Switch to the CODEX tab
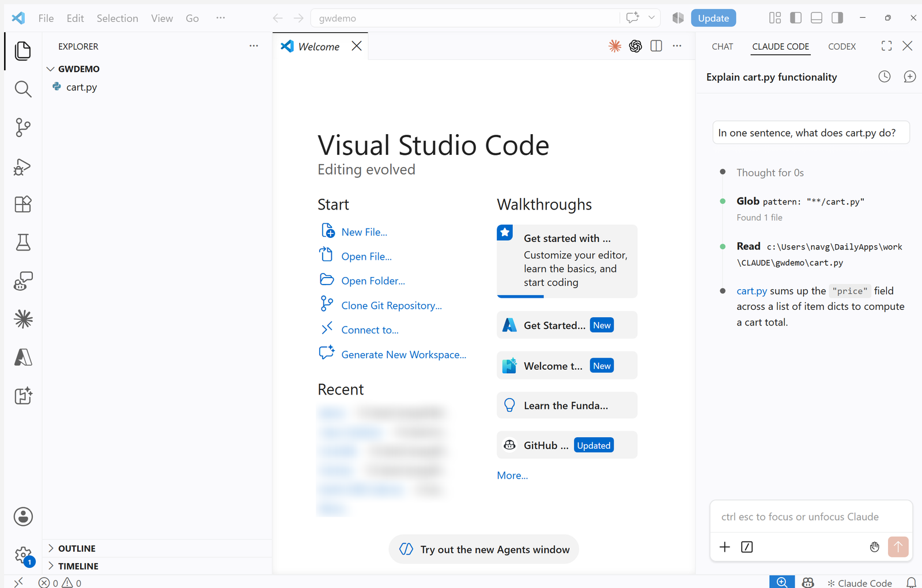 (x=842, y=46)
